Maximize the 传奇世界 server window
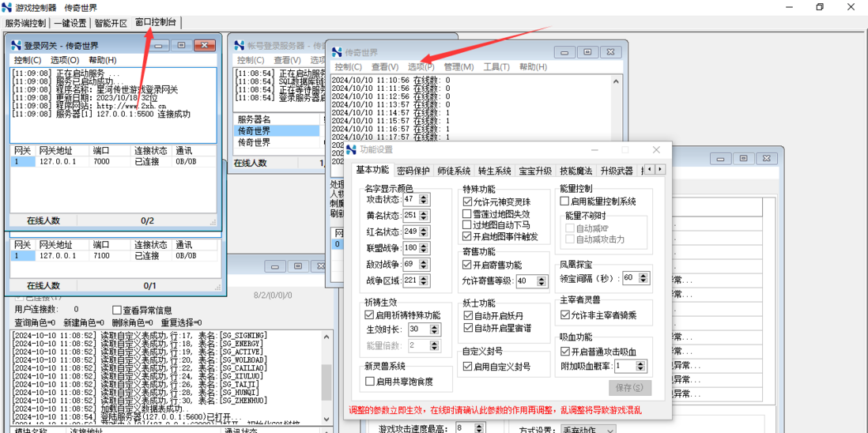 (x=587, y=52)
